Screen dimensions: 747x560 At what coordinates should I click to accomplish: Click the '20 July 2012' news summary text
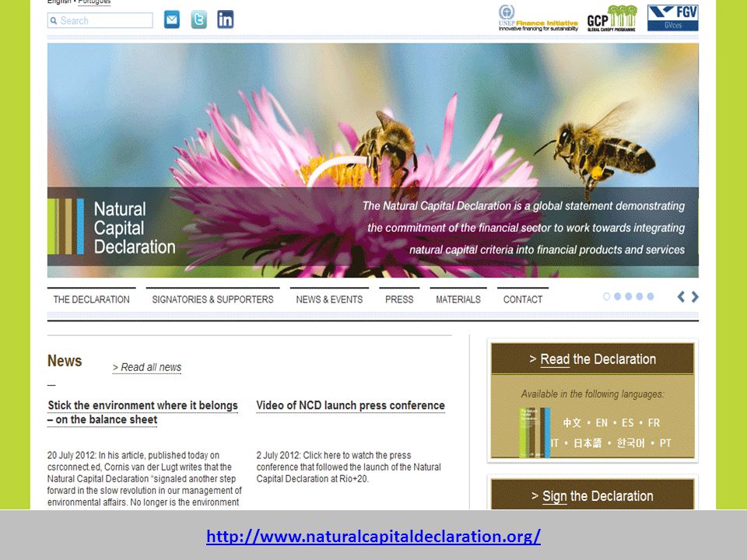click(145, 478)
